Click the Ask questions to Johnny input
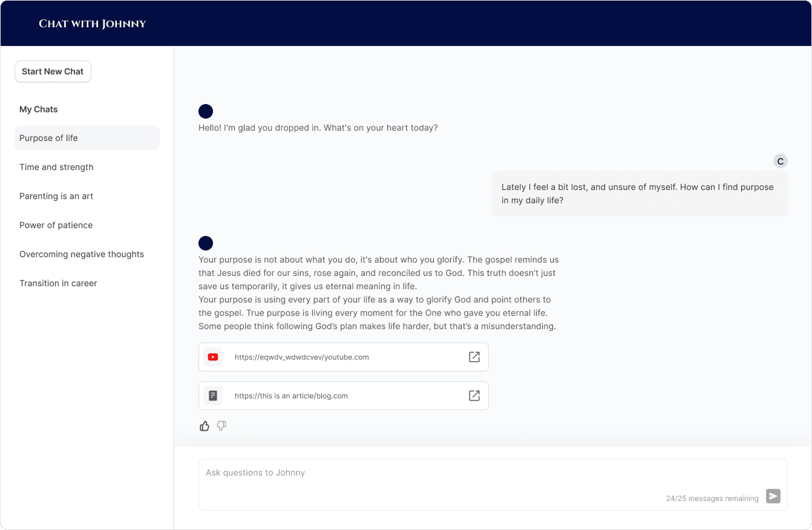The height and width of the screenshot is (530, 812). 493,485
